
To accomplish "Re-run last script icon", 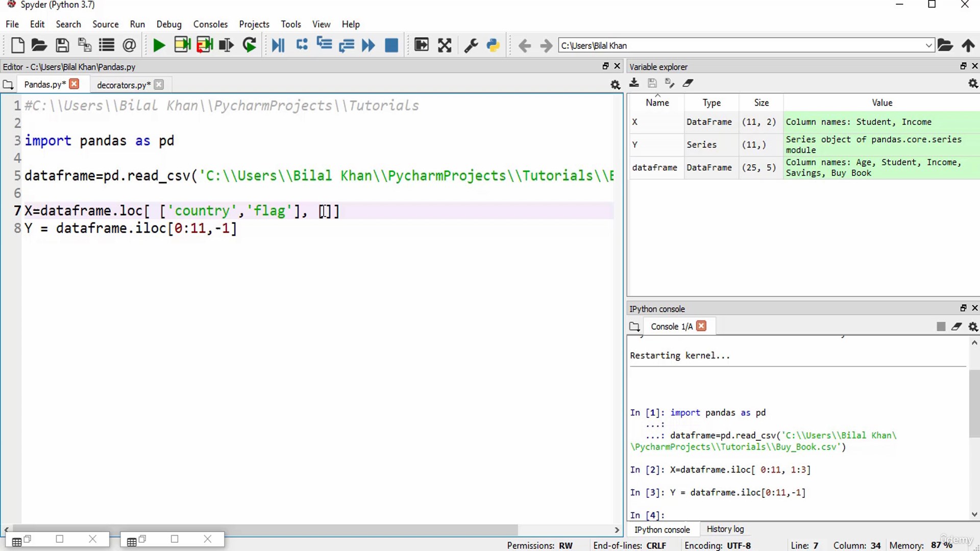I will click(x=249, y=45).
